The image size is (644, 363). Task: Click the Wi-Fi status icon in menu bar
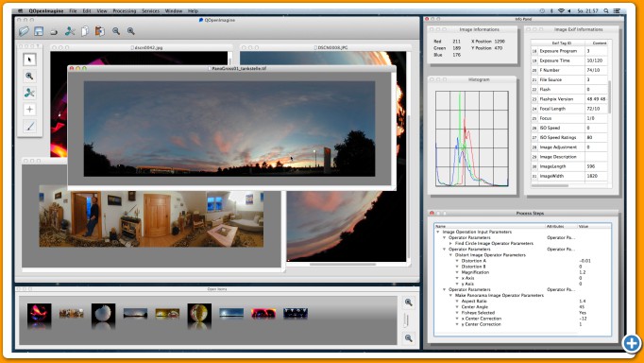click(561, 11)
